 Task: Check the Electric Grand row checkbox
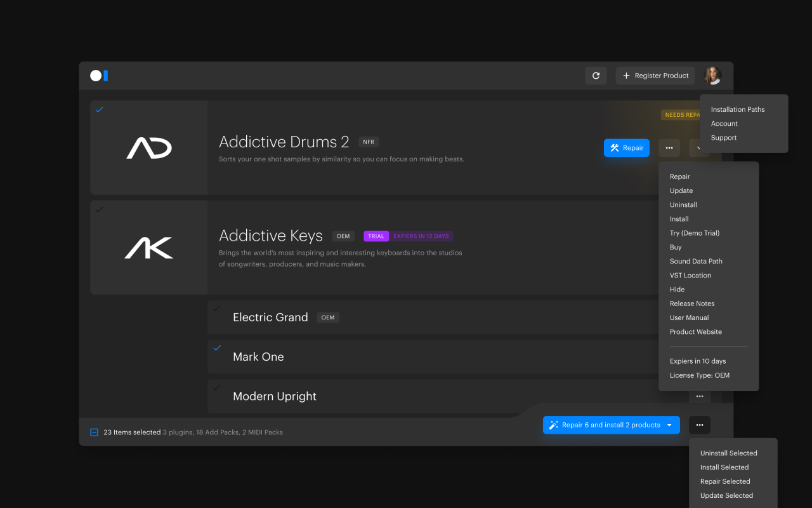pos(217,309)
